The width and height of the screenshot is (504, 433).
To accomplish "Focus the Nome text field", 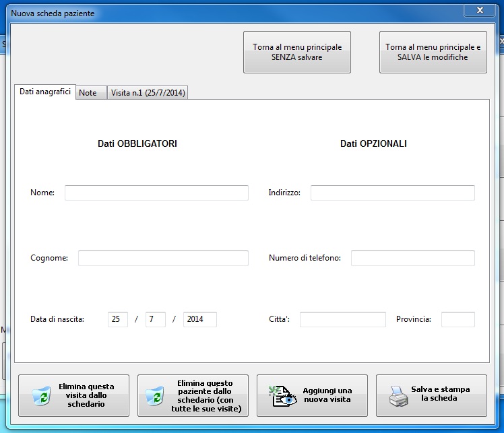I will 156,193.
